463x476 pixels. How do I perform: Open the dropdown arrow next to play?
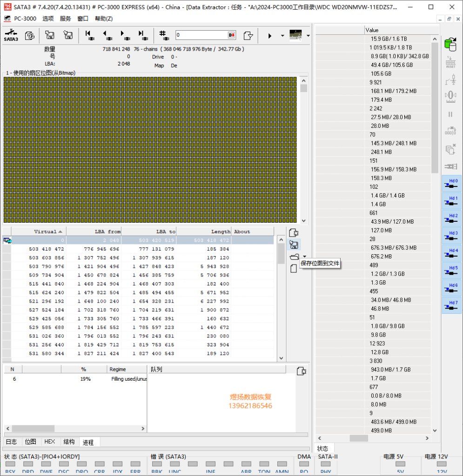[282, 36]
